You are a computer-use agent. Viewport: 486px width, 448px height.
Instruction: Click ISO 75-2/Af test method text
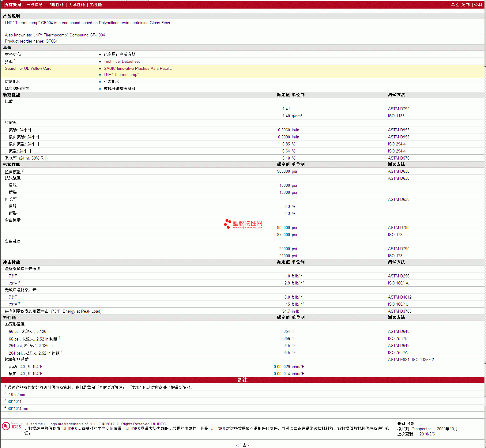coord(398,353)
